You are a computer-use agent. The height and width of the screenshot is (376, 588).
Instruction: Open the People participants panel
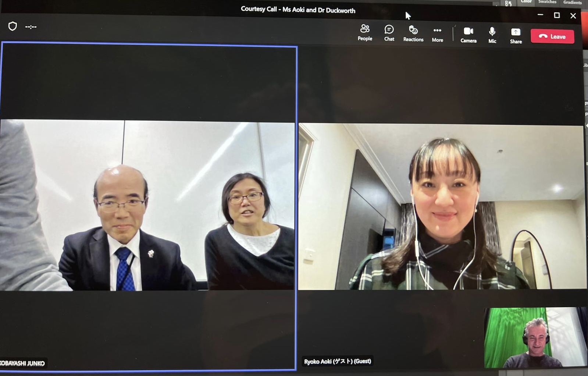(x=365, y=32)
